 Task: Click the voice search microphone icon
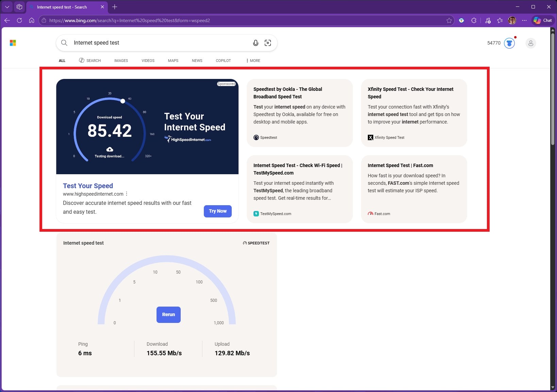tap(255, 43)
